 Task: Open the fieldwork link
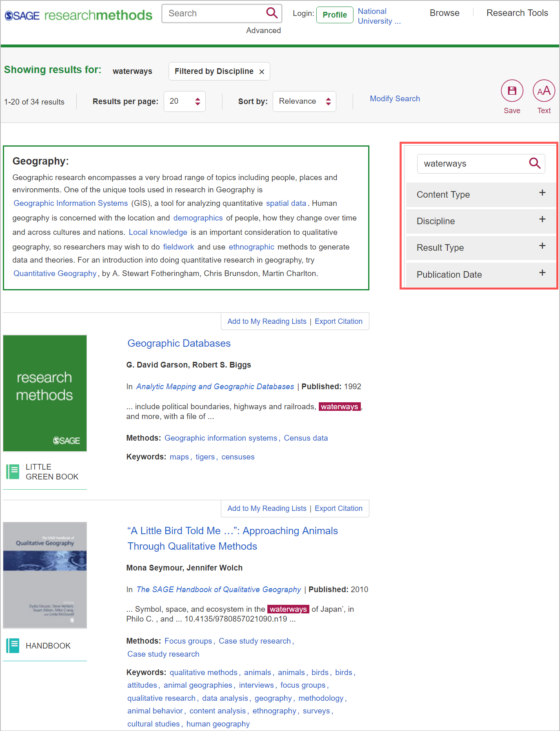[x=178, y=247]
